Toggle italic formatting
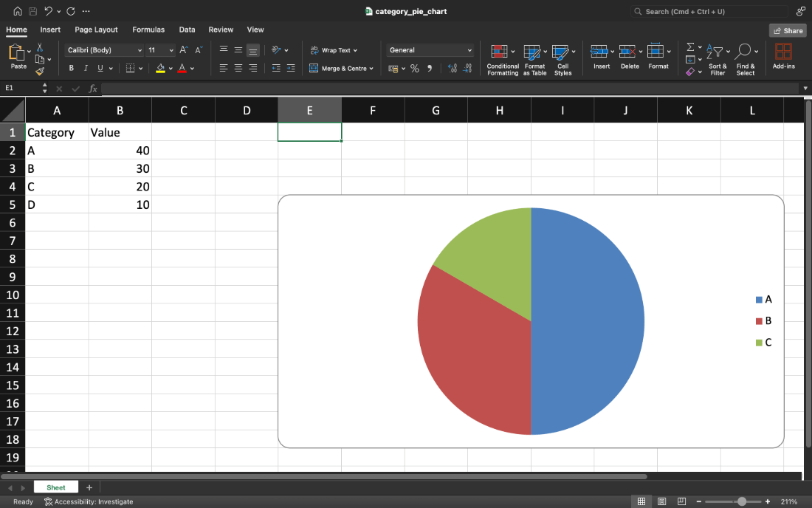This screenshot has width=812, height=508. click(86, 69)
